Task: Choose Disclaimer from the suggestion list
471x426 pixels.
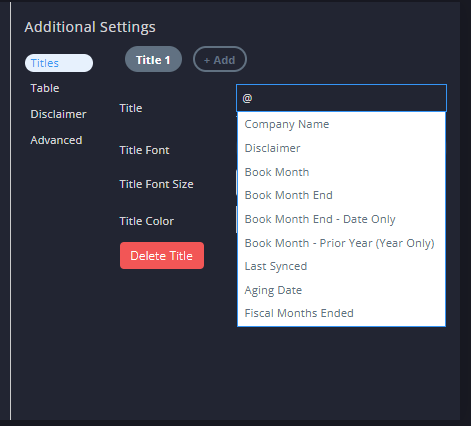Action: click(x=341, y=148)
